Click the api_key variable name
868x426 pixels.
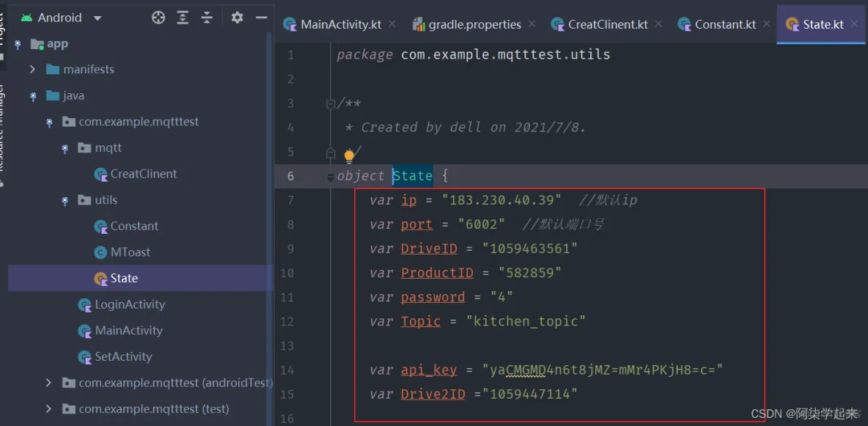[429, 370]
